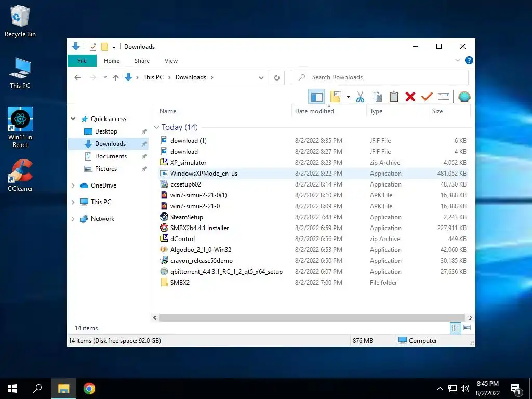
Task: Click the blue shell globe icon
Action: (464, 97)
